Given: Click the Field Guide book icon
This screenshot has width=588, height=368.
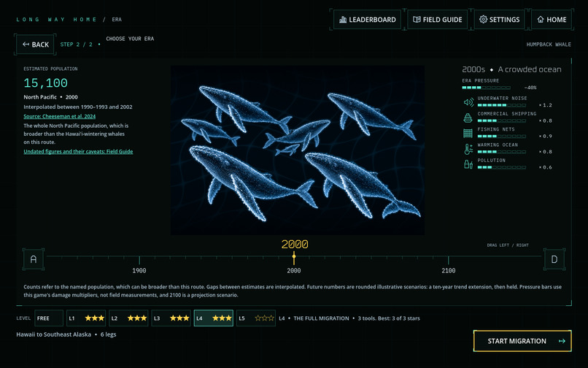Looking at the screenshot, I should 417,20.
